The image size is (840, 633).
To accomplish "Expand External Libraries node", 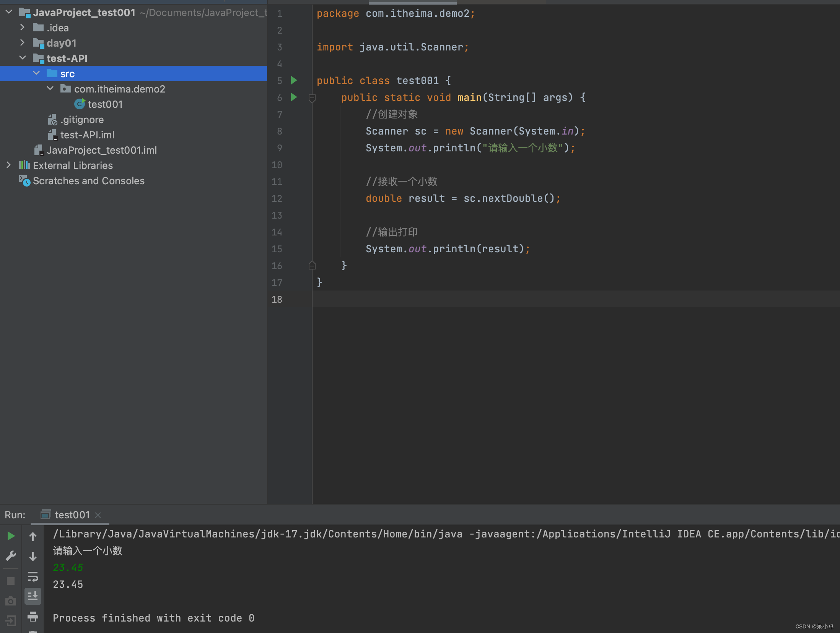I will coord(8,165).
